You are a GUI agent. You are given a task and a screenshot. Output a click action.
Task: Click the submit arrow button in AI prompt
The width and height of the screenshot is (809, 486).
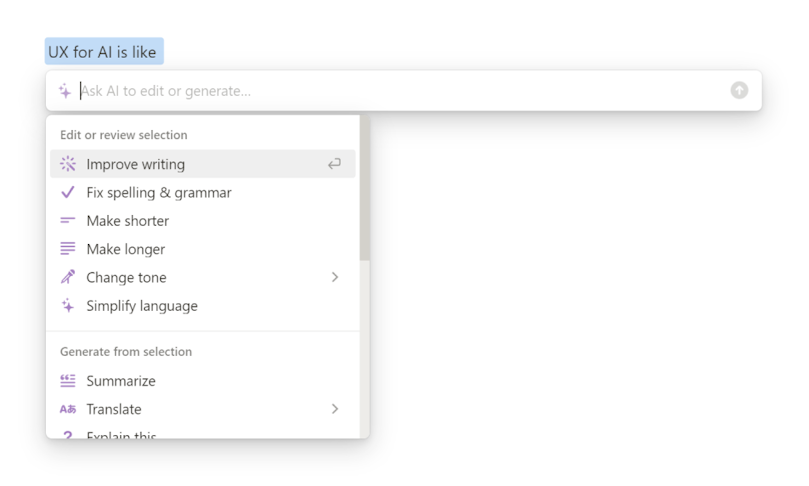pos(739,90)
